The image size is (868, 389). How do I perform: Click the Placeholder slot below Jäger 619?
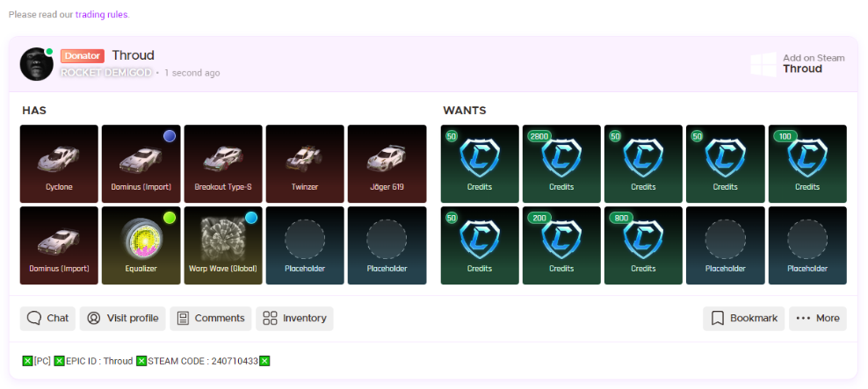387,246
